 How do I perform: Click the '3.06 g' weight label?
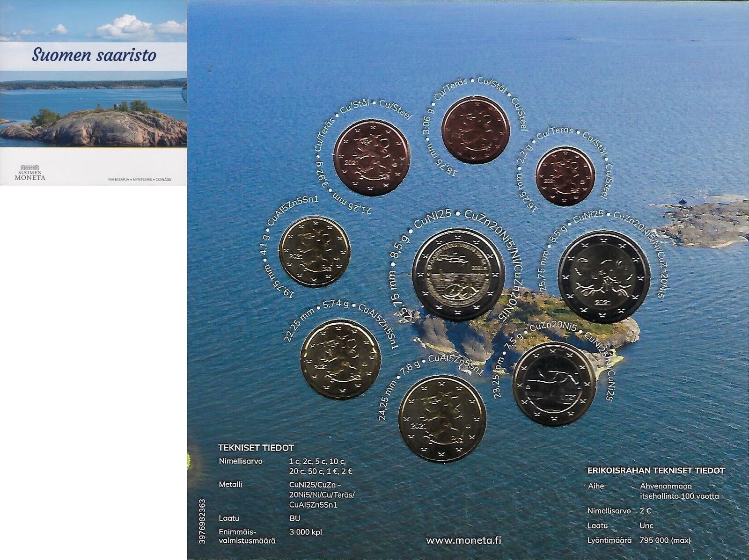[x=427, y=121]
